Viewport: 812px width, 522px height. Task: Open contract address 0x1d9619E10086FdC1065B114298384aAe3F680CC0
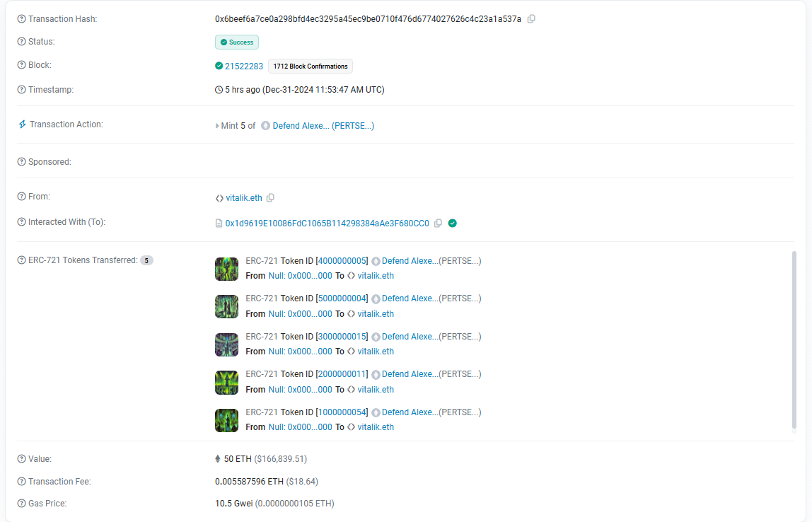click(327, 224)
